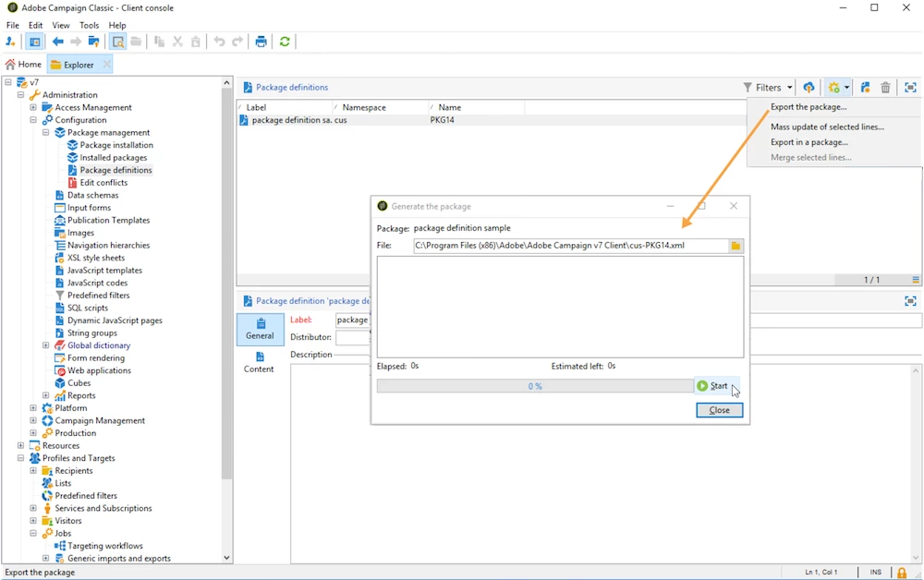924x580 pixels.
Task: Click the Close button in dialog
Action: 719,410
